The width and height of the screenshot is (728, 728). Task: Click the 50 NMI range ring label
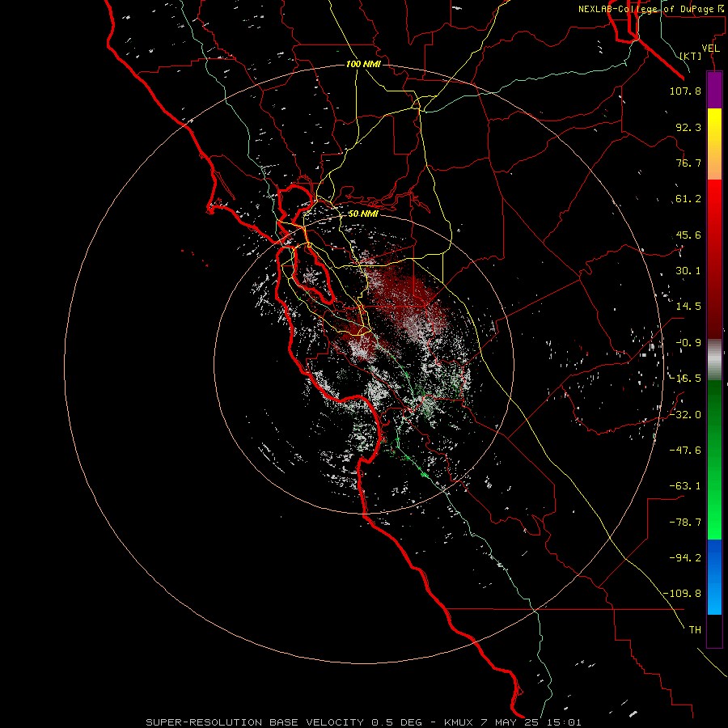363,214
